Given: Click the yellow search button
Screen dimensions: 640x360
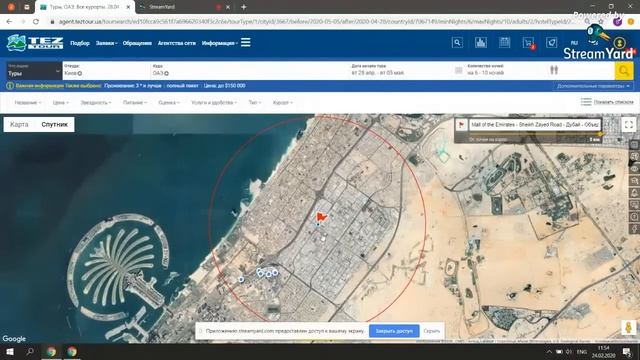Looking at the screenshot, I should pos(624,71).
